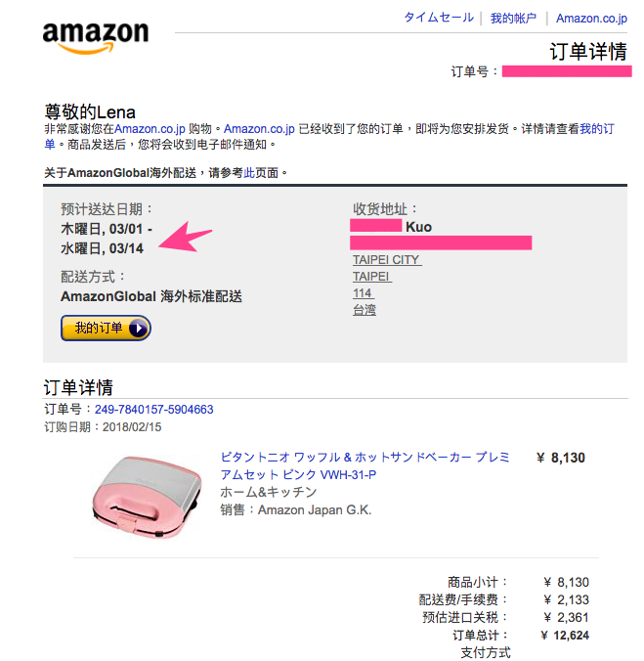Click the pink arrow annotation

tap(188, 239)
